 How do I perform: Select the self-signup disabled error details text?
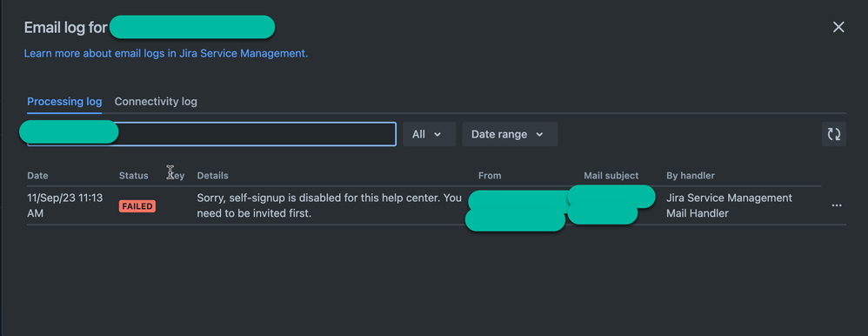pos(329,205)
